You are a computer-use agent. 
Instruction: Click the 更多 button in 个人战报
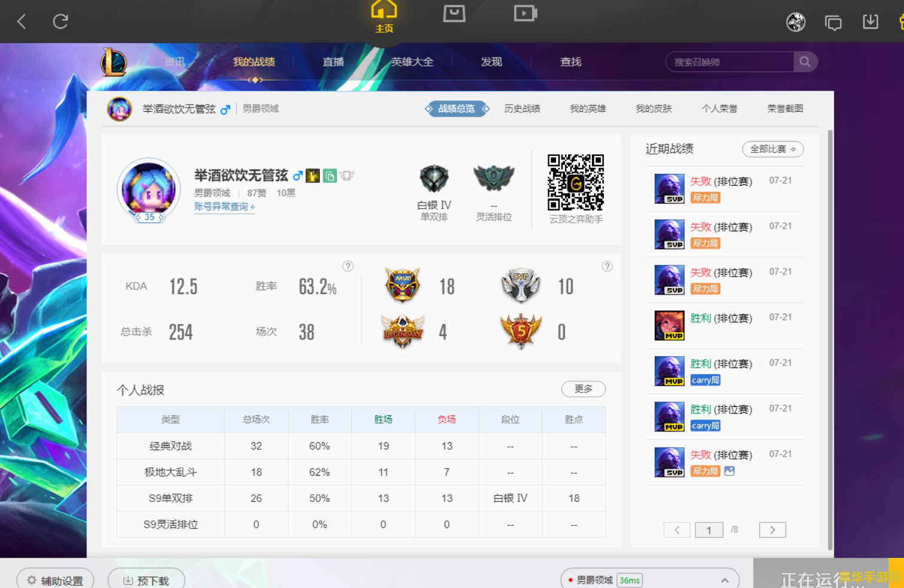584,389
